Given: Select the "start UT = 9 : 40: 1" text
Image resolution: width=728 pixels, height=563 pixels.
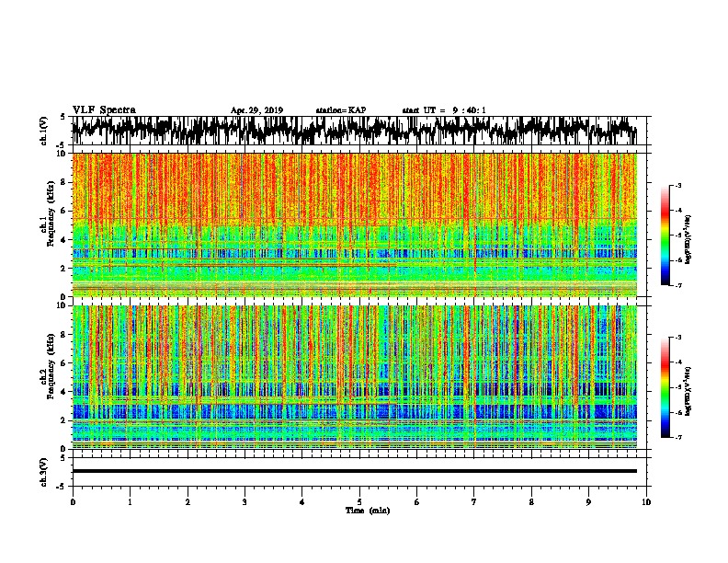Looking at the screenshot, I should [444, 110].
